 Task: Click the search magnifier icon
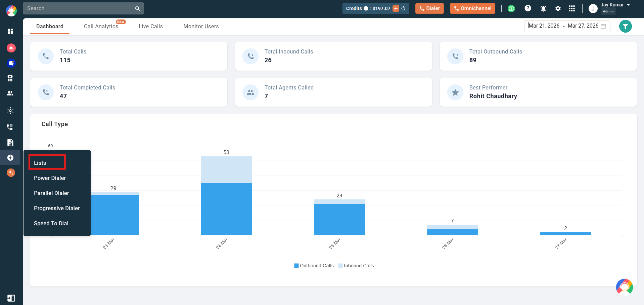137,8
